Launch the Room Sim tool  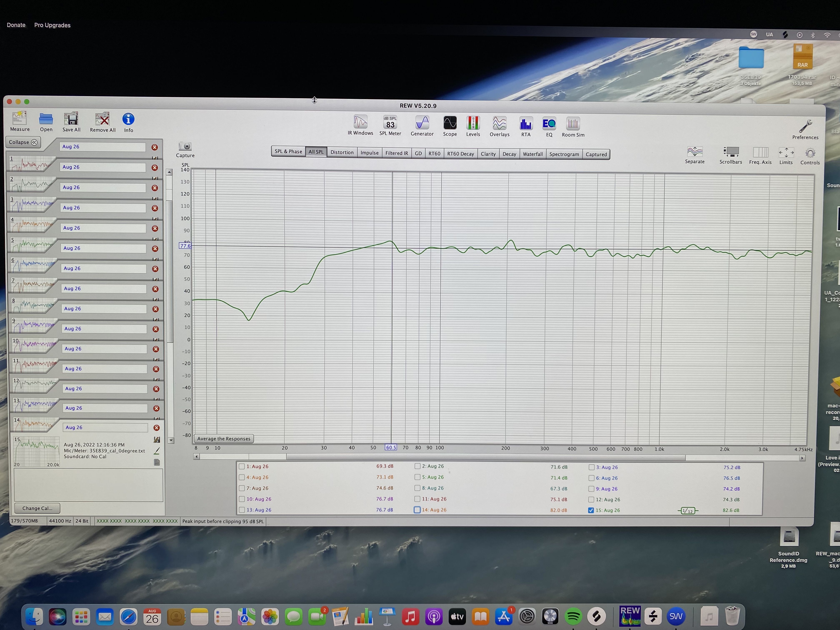coord(573,124)
